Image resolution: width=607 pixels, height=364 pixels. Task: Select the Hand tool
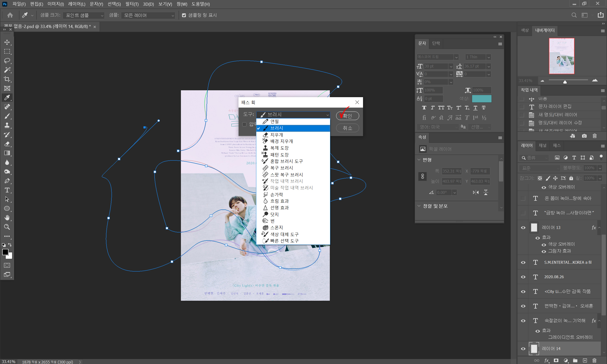tap(7, 218)
